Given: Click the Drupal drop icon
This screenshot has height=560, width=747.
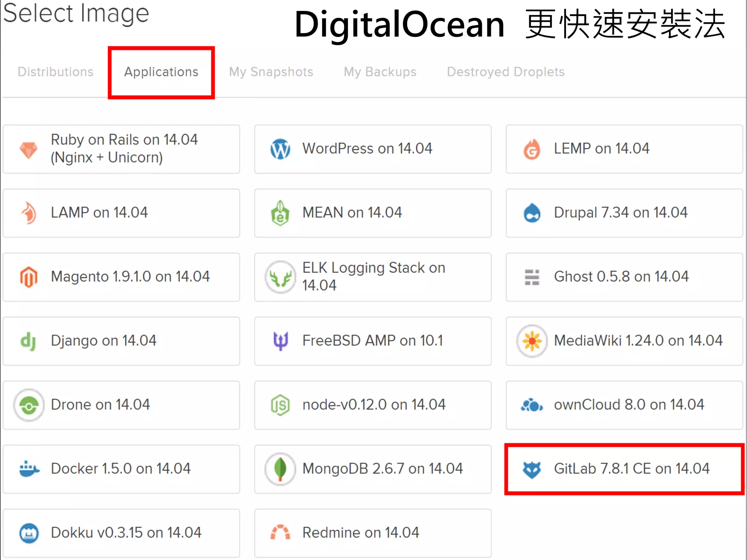Looking at the screenshot, I should click(532, 213).
